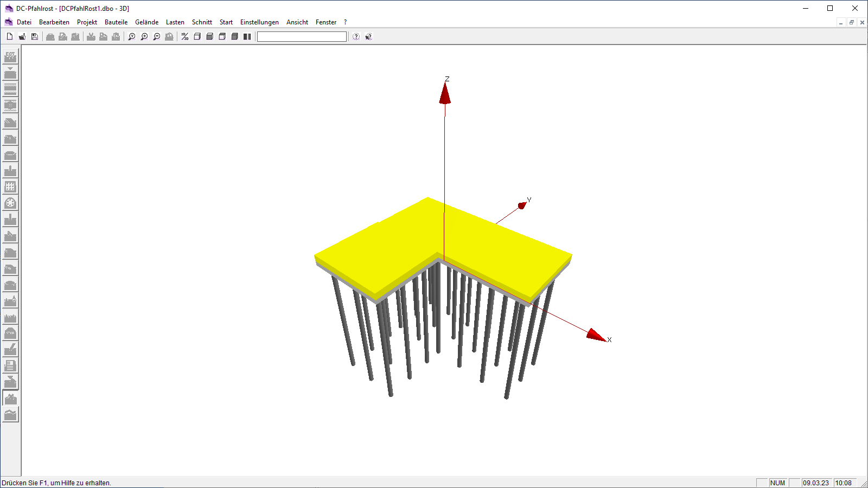
Task: Expand the Lasten menu
Action: coord(175,22)
